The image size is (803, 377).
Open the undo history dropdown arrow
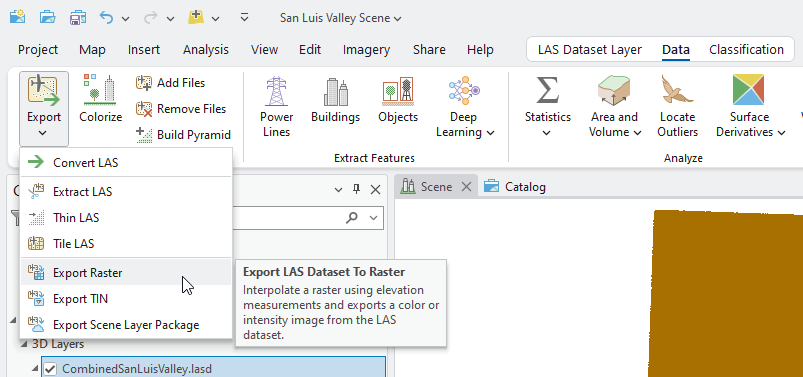(125, 18)
